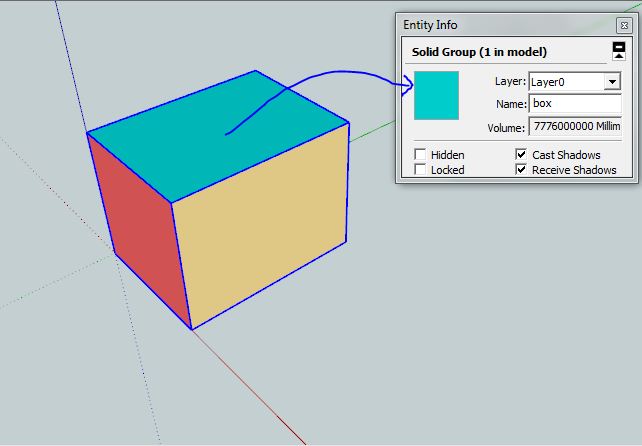Click the Solid Group (1 in model) heading
This screenshot has height=446, width=642.
(479, 52)
